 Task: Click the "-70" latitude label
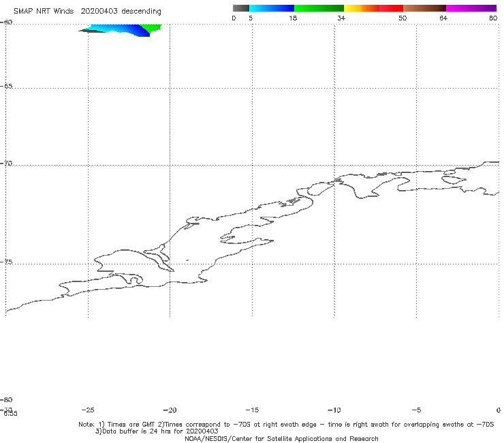point(6,164)
